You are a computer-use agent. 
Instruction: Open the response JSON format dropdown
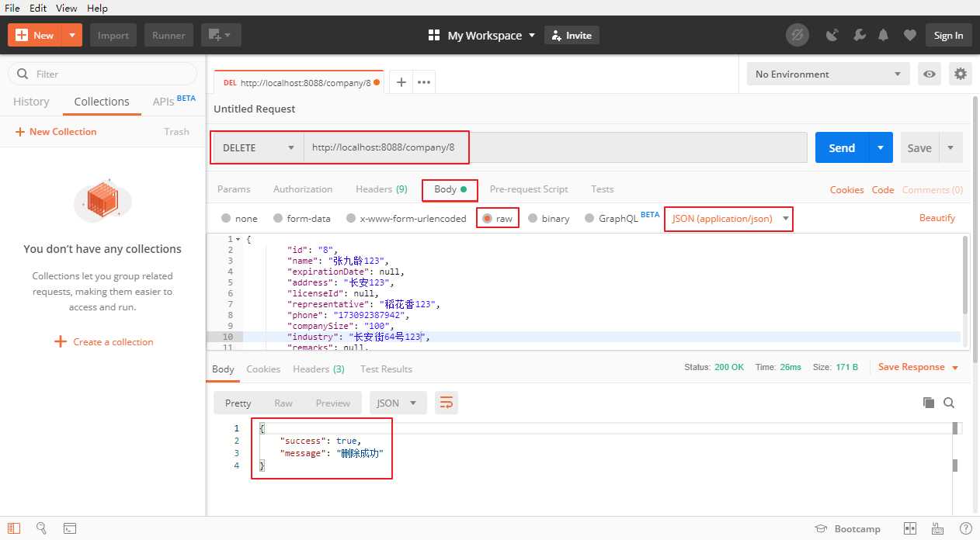pyautogui.click(x=398, y=403)
